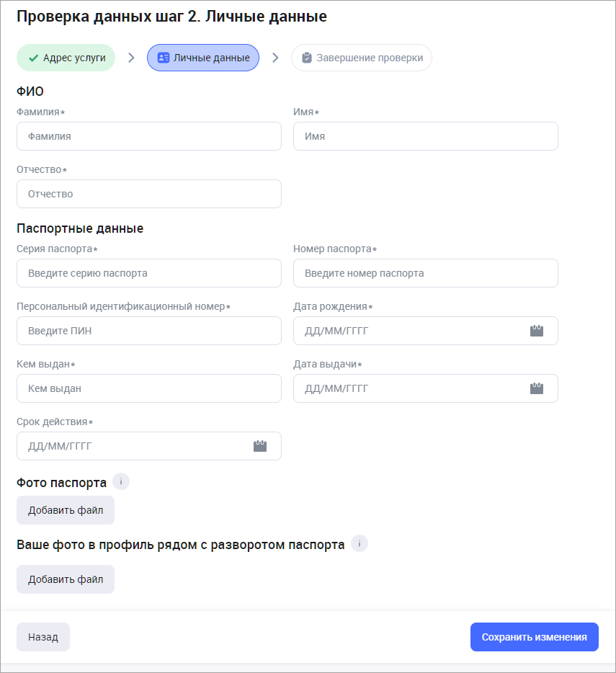The width and height of the screenshot is (616, 673).
Task: Click Добавить файл for profile photo
Action: 66,579
